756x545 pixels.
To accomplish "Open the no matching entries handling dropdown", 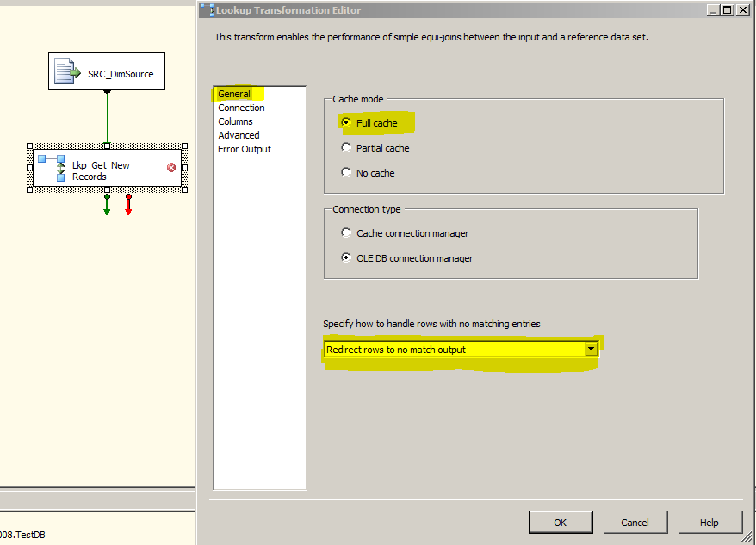I will pos(592,350).
